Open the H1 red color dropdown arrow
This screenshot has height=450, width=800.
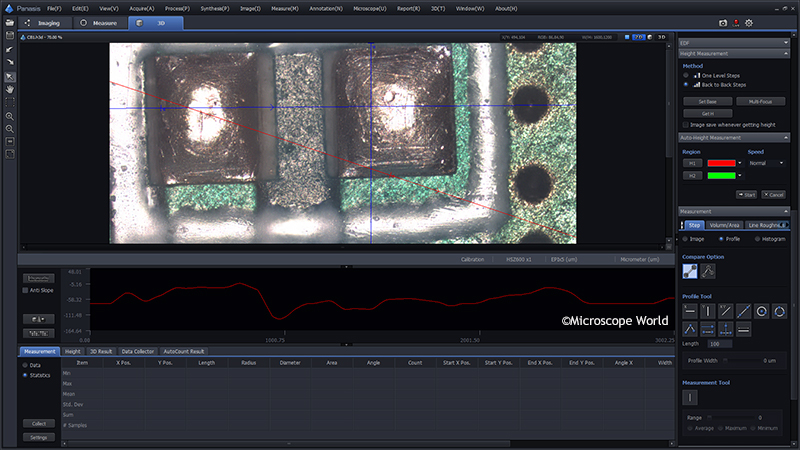pos(740,163)
